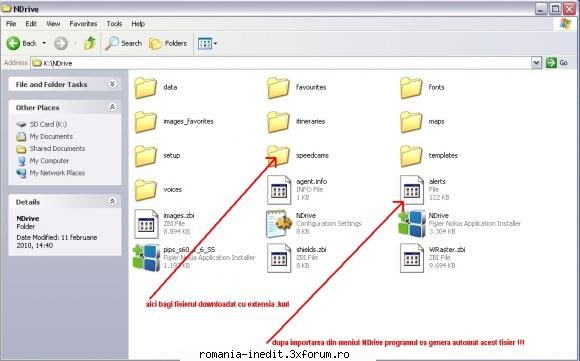
Task: Open the Search toolbar button
Action: pyautogui.click(x=124, y=43)
